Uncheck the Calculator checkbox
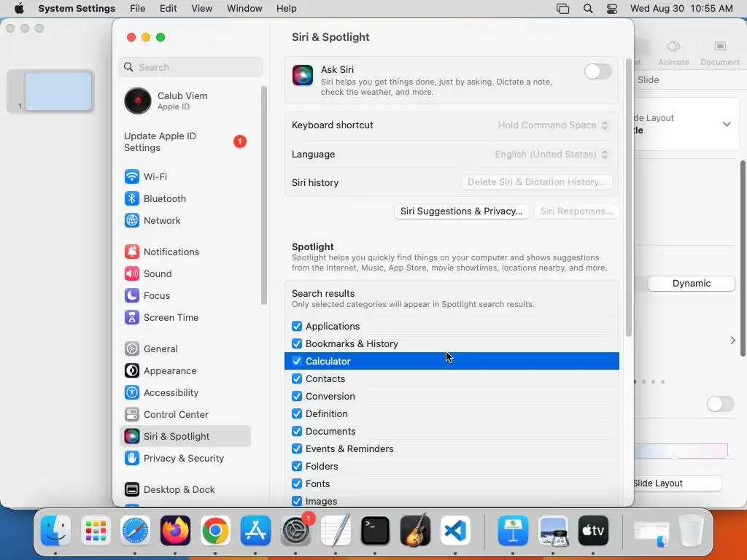Viewport: 747px width, 560px height. click(297, 361)
